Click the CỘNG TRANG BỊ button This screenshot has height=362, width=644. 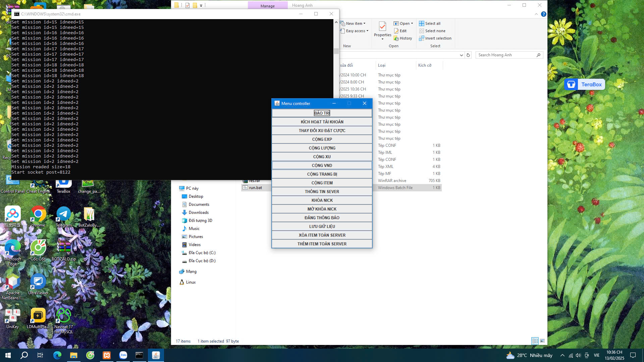point(322,174)
